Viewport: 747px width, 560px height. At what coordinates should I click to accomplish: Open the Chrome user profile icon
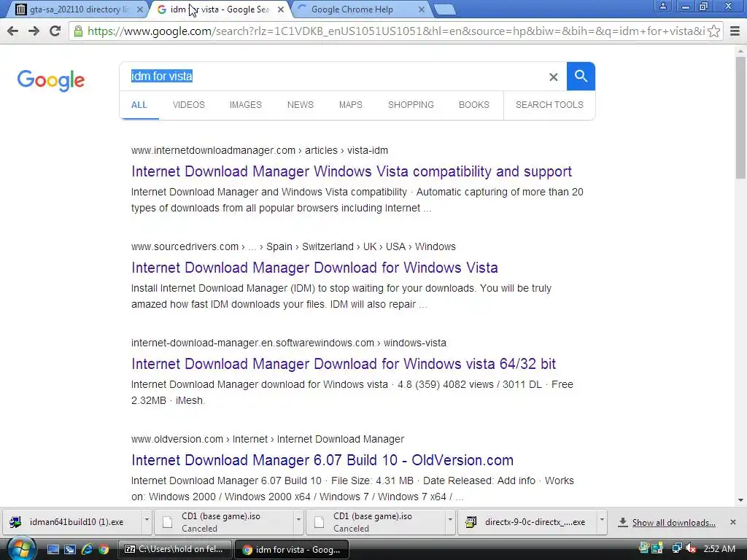coord(662,6)
